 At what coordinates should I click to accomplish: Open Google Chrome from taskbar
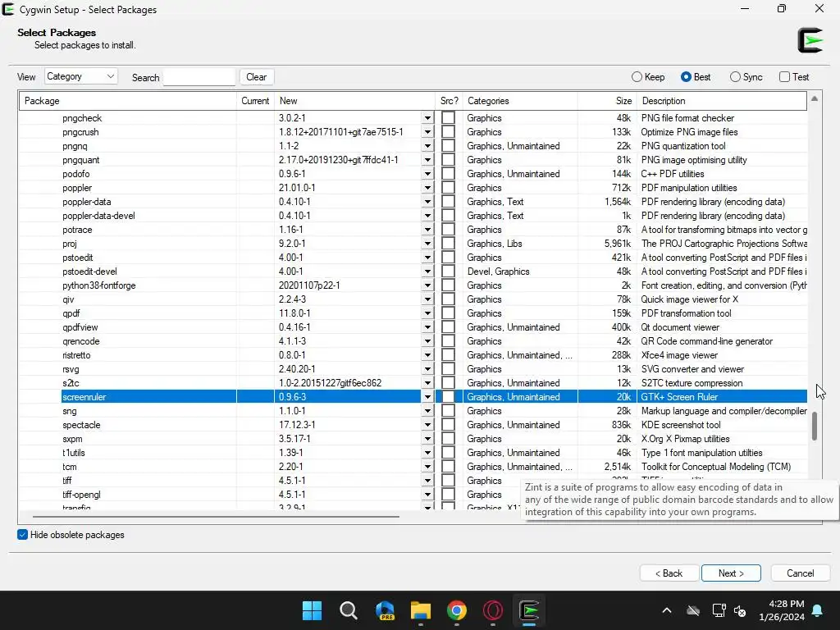tap(456, 610)
